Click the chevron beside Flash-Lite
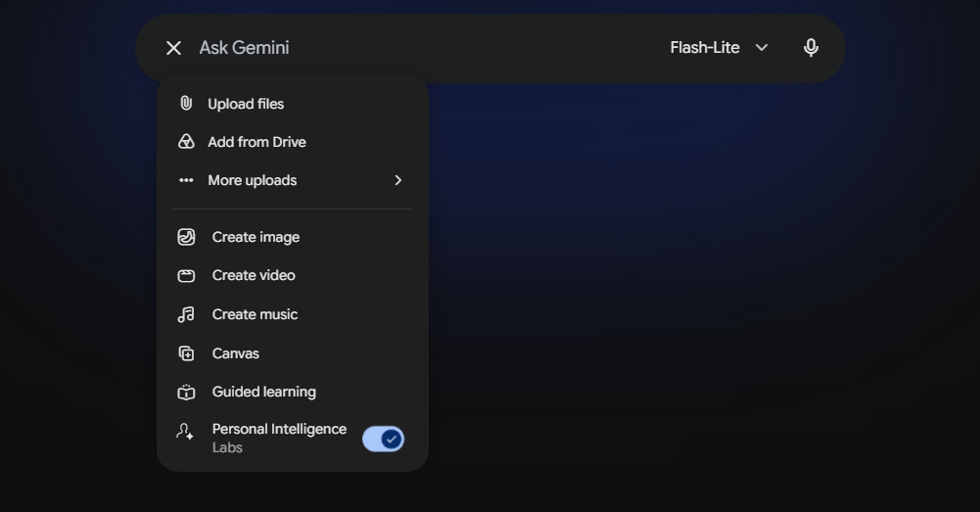This screenshot has height=512, width=980. tap(762, 48)
